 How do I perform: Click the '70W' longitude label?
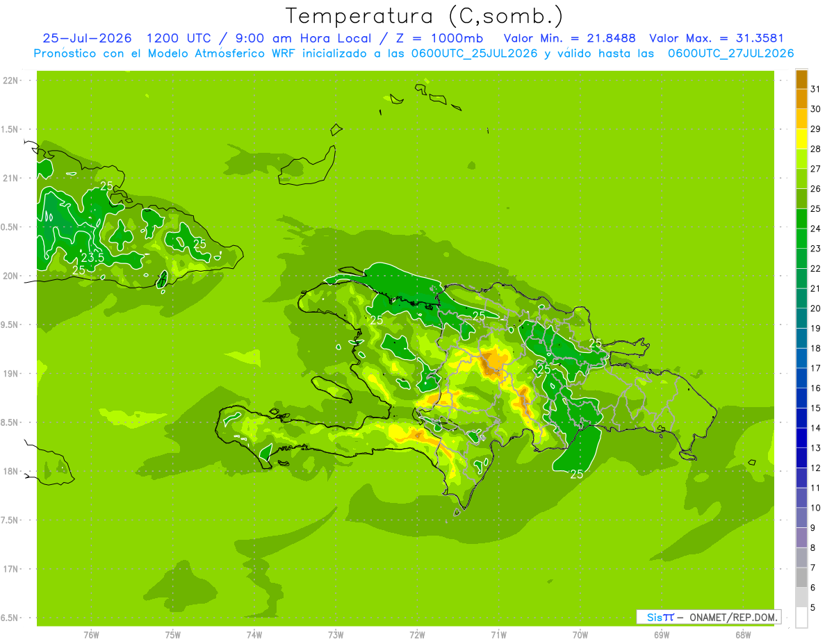(x=580, y=636)
